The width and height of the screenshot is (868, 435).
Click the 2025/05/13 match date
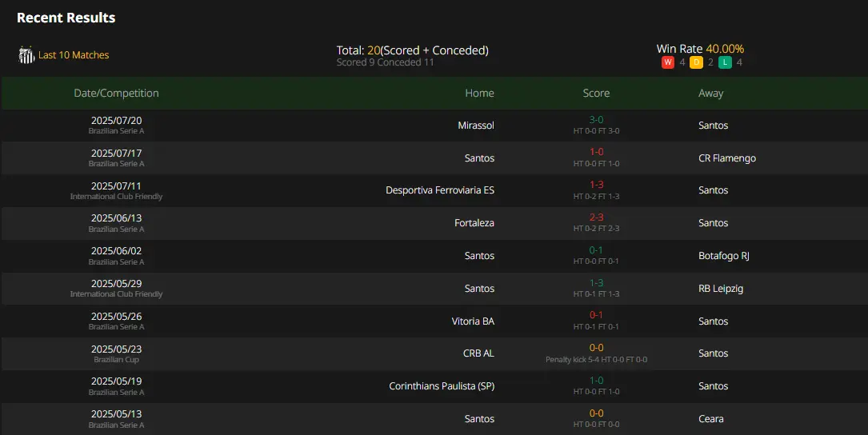click(x=116, y=414)
